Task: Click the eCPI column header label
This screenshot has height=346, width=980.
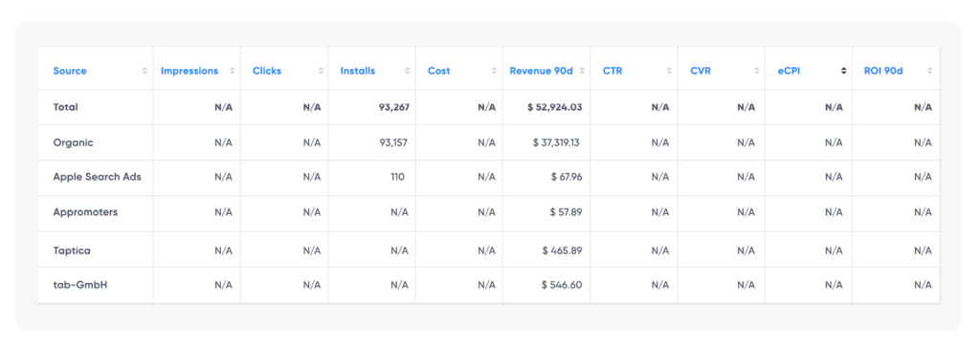Action: [x=789, y=71]
